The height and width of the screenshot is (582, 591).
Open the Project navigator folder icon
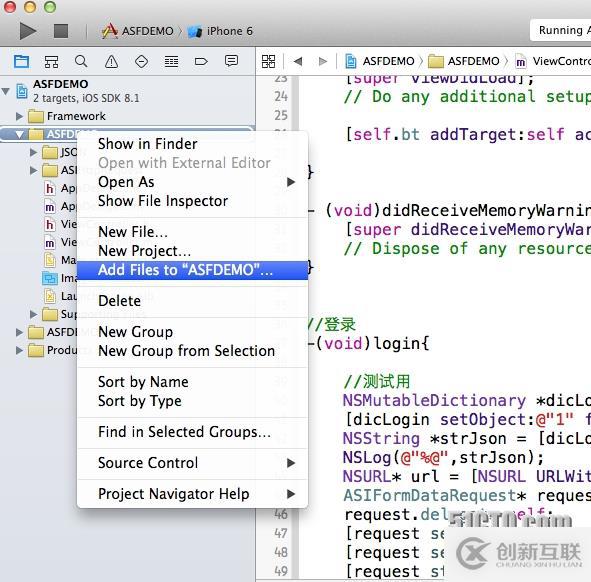(x=21, y=61)
